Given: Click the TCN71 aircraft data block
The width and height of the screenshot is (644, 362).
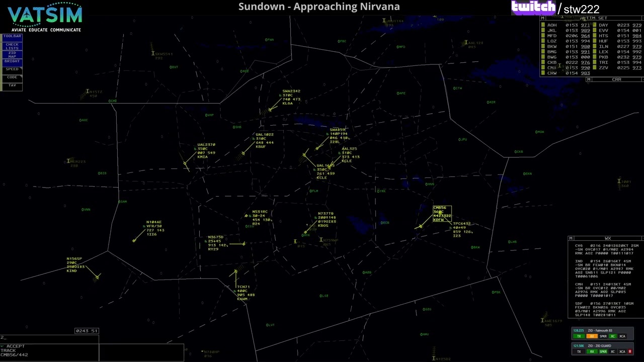Looking at the screenshot, I should [245, 293].
